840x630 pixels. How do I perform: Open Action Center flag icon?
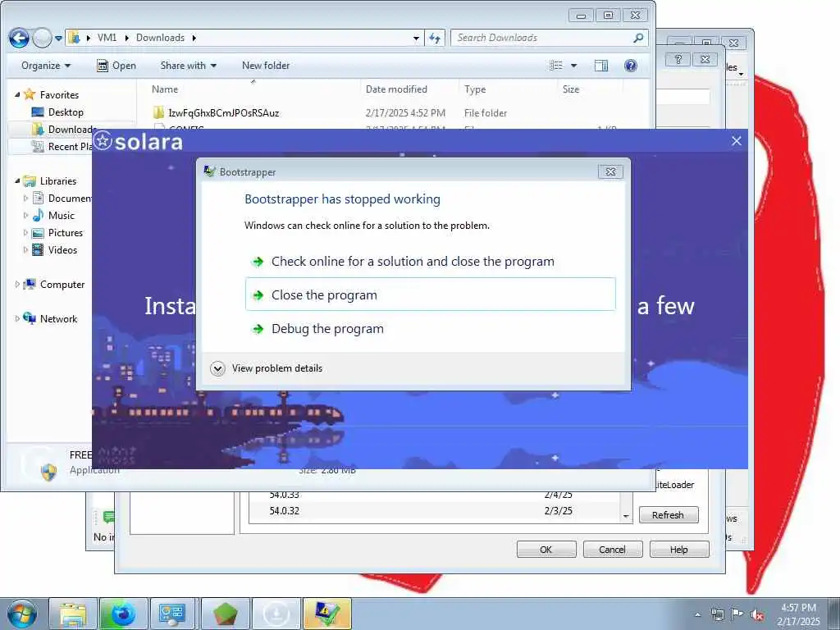click(737, 614)
